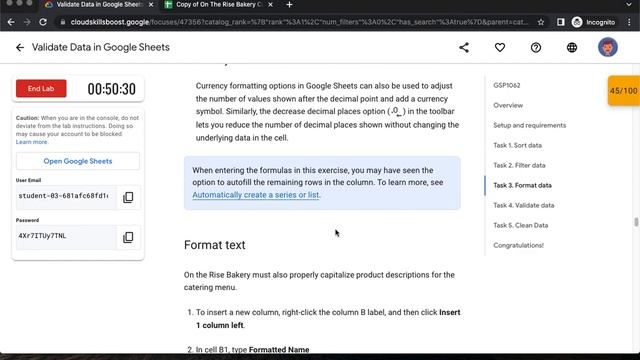Go back with the lab title arrow
The height and width of the screenshot is (360, 640).
click(20, 47)
